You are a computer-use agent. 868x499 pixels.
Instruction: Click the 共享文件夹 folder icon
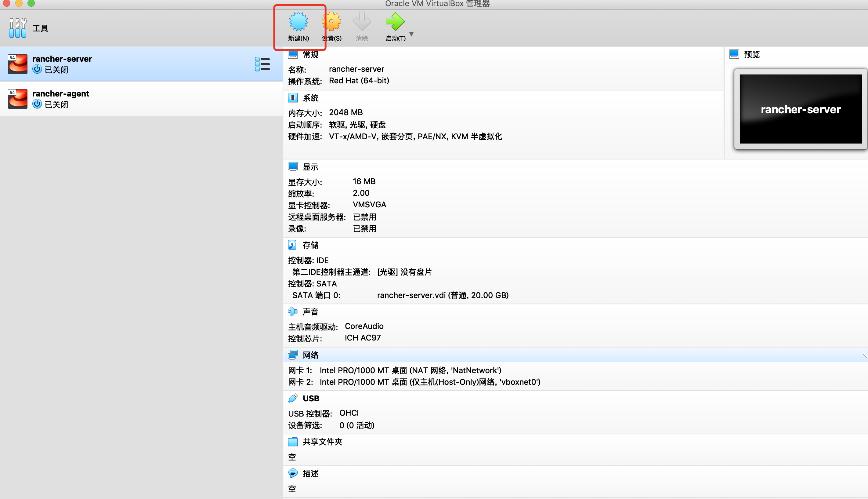point(293,441)
